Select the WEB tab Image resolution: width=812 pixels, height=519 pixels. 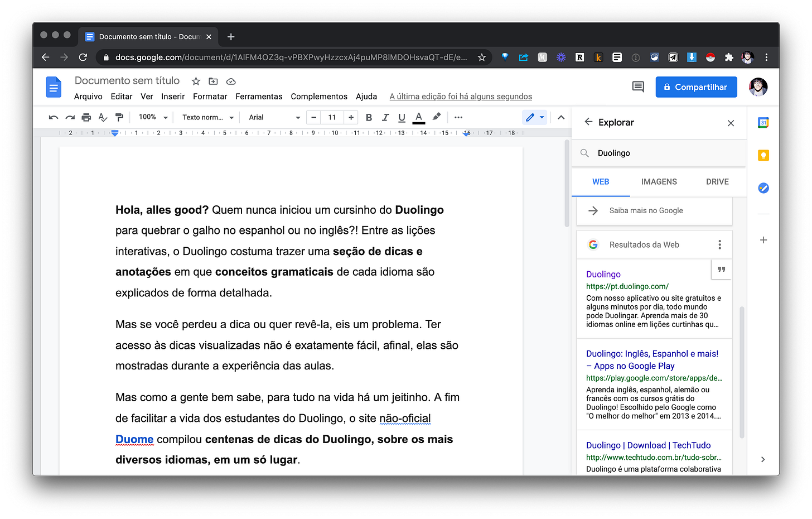pyautogui.click(x=601, y=182)
